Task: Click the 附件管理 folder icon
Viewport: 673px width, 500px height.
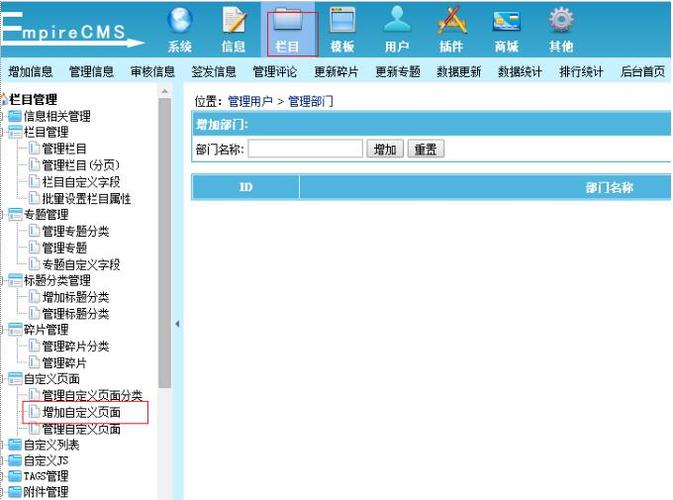Action: pos(15,492)
